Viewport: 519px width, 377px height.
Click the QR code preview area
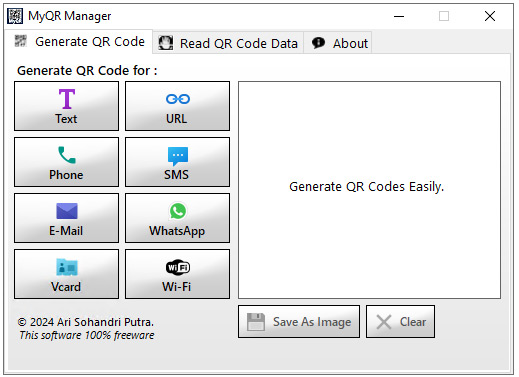pos(369,190)
